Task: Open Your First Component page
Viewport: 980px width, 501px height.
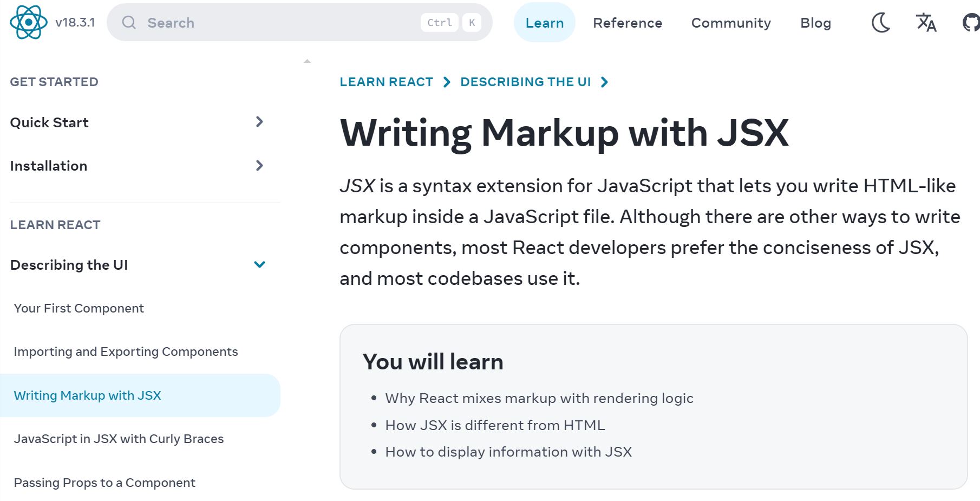Action: 79,308
